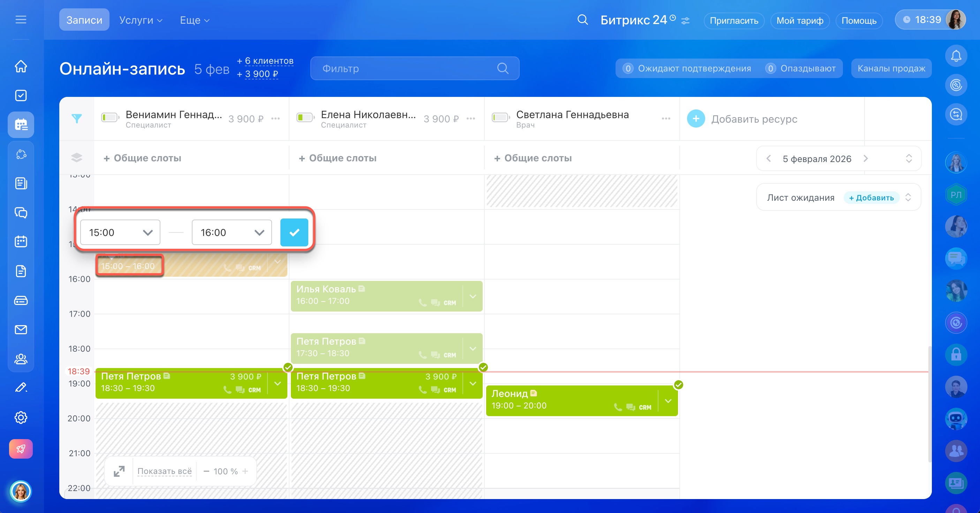The width and height of the screenshot is (980, 513).
Task: Toggle the battery indicator for Светлана Геннадьевна
Action: (x=501, y=117)
